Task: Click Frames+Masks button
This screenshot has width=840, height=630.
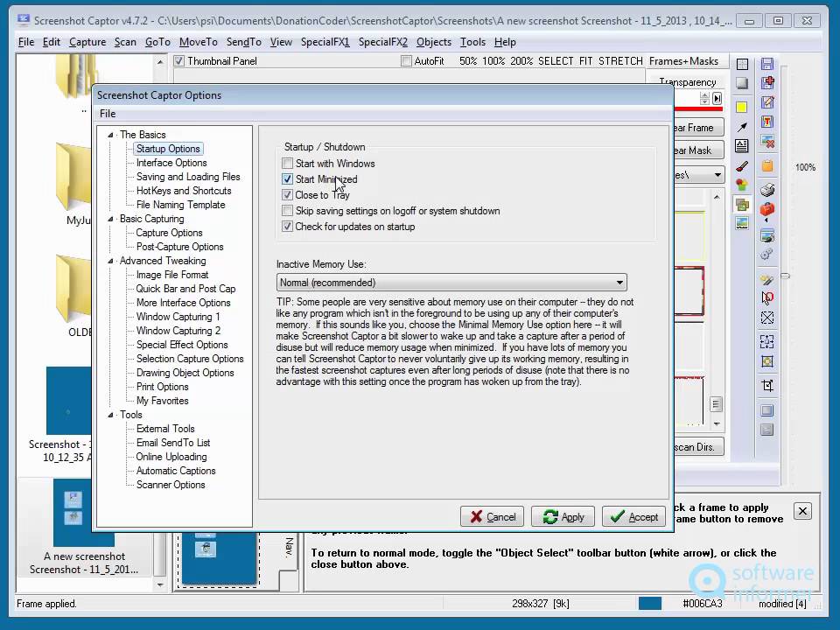Action: pos(683,61)
